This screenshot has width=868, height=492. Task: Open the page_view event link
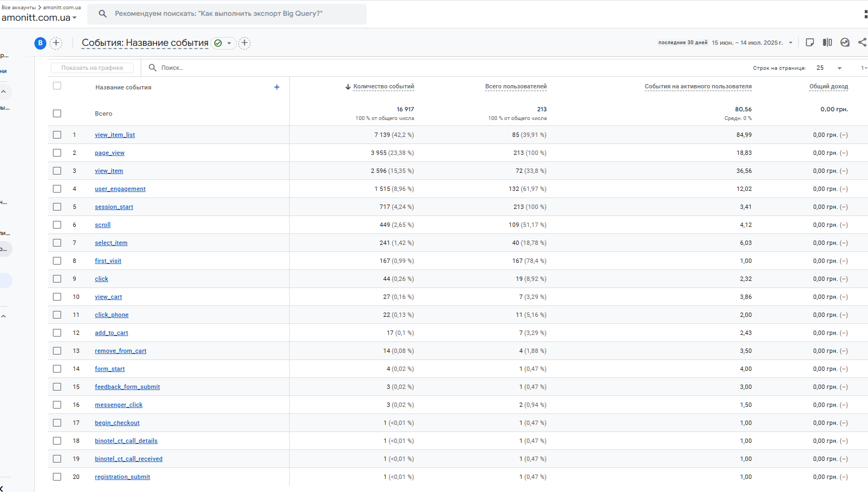pyautogui.click(x=110, y=153)
